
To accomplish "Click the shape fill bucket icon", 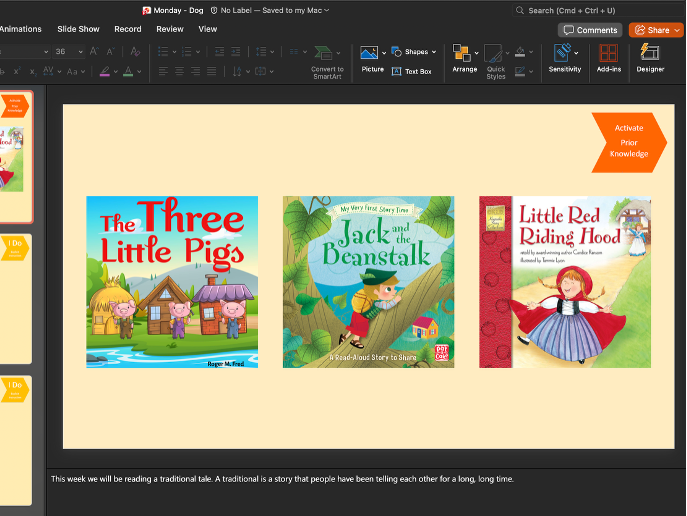I will click(x=520, y=52).
